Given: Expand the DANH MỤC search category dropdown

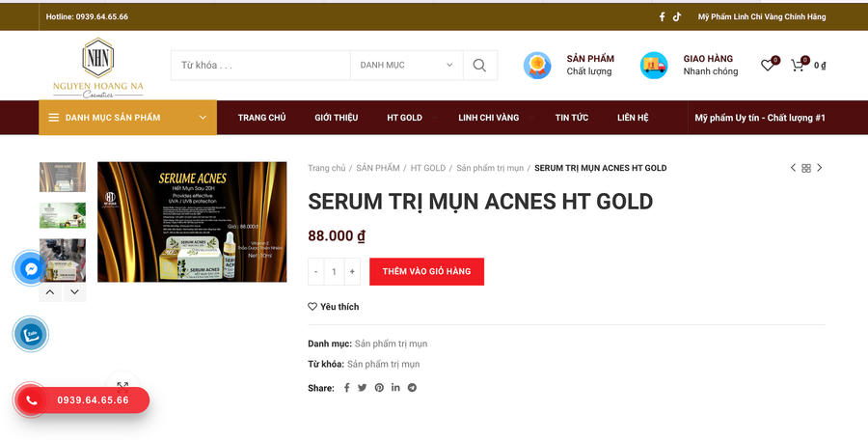Looking at the screenshot, I should click(407, 66).
